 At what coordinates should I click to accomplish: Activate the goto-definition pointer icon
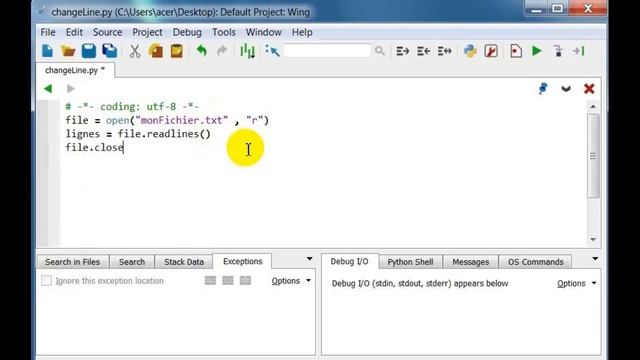click(x=272, y=51)
